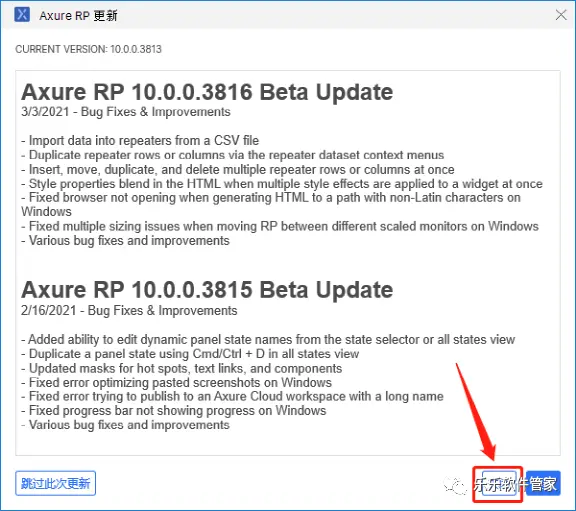
Task: Click the 'Updated masks for hot spots' line
Action: pos(181,368)
